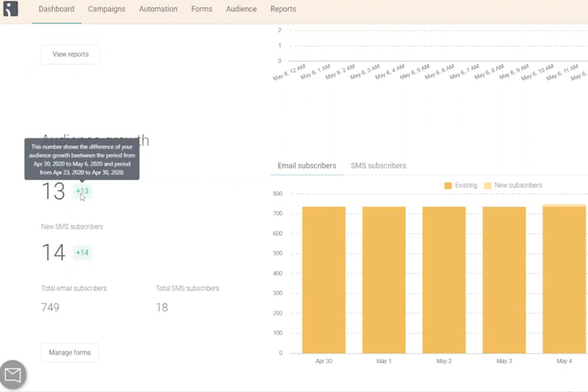588x392 pixels.
Task: Open the Dashboard tab
Action: tap(56, 9)
